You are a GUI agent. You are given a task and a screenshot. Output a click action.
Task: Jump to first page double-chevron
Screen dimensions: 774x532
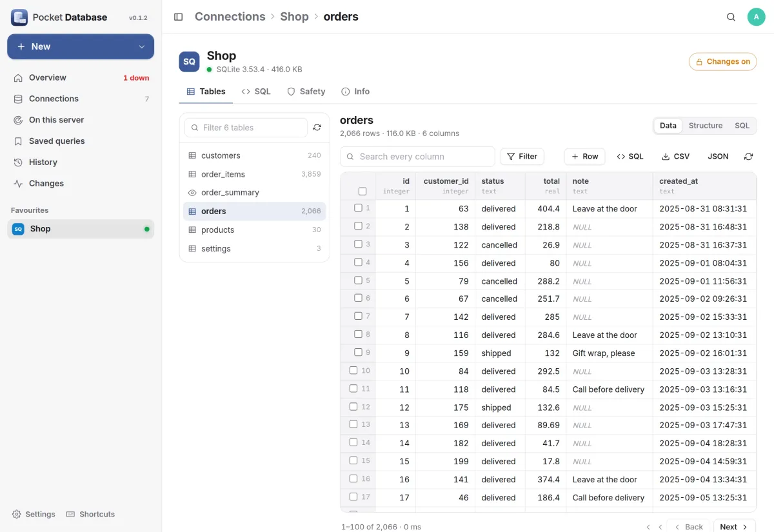tap(648, 527)
